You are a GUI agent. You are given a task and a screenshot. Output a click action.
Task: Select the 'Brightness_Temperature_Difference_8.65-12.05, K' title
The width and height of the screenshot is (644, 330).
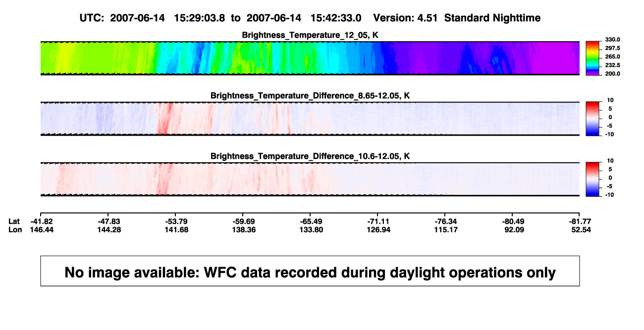pyautogui.click(x=310, y=95)
